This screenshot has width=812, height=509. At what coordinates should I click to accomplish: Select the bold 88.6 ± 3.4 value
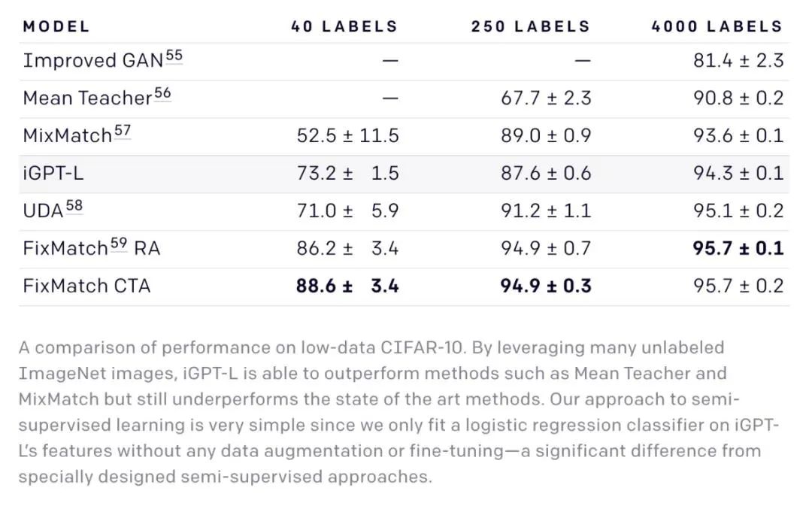pyautogui.click(x=347, y=286)
